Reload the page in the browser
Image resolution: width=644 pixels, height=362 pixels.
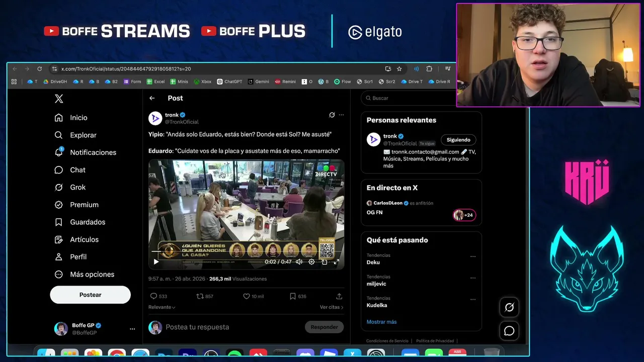click(x=39, y=69)
